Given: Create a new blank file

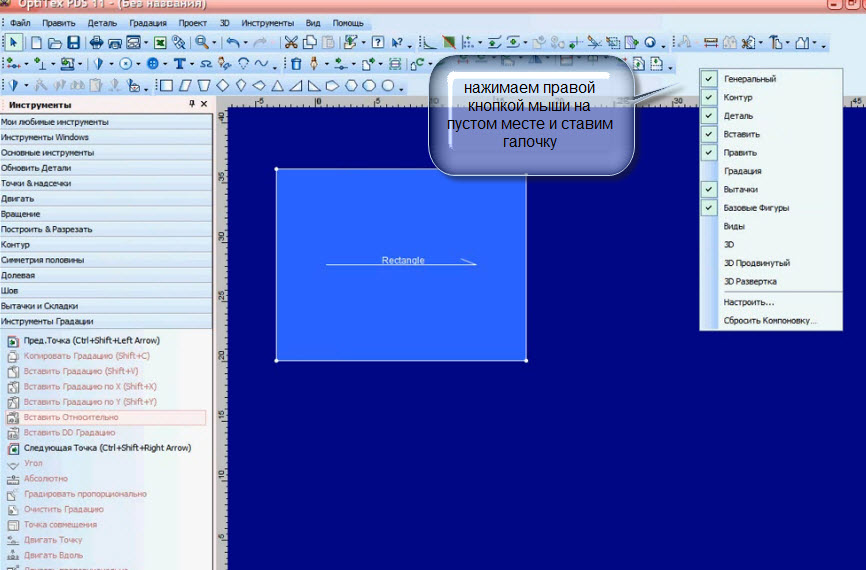Looking at the screenshot, I should [36, 43].
